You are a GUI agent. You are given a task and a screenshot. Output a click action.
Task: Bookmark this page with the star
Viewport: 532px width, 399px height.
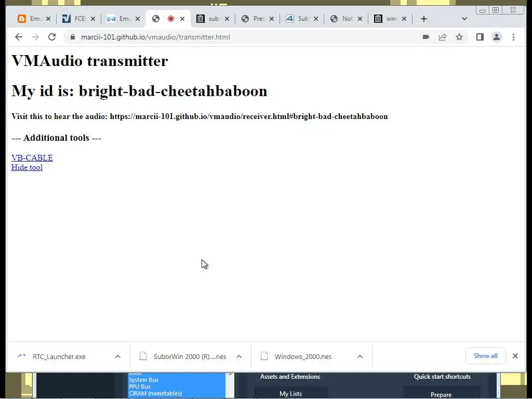[x=459, y=37]
